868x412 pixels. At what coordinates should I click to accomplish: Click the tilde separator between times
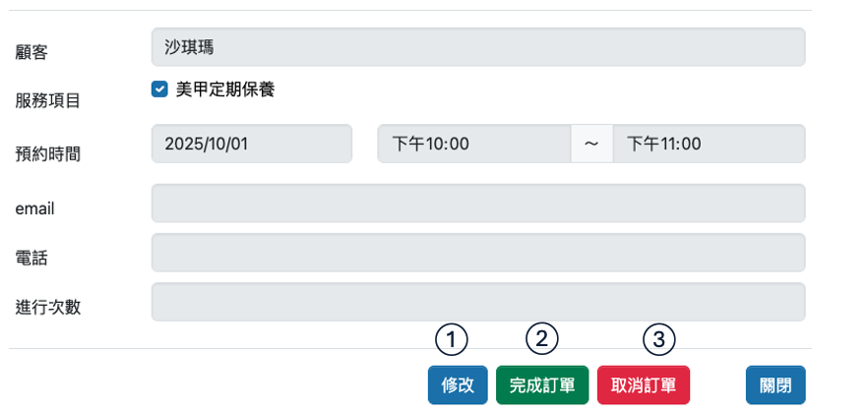click(x=591, y=144)
